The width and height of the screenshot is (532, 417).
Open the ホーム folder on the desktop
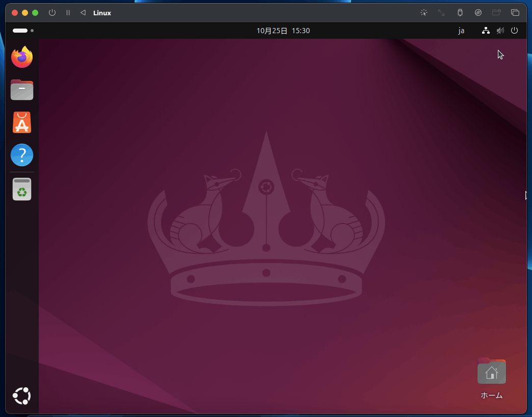[491, 378]
